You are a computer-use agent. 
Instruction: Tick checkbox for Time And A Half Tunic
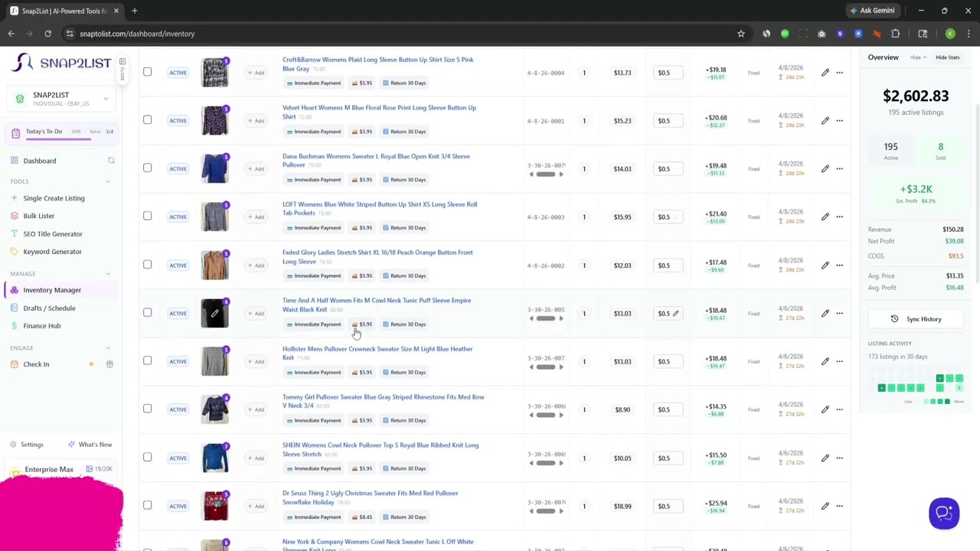147,313
